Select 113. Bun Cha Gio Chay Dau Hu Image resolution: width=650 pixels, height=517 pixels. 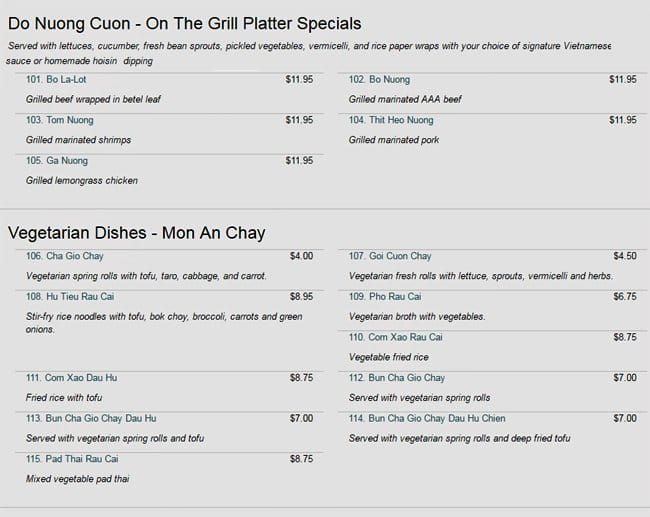(91, 419)
